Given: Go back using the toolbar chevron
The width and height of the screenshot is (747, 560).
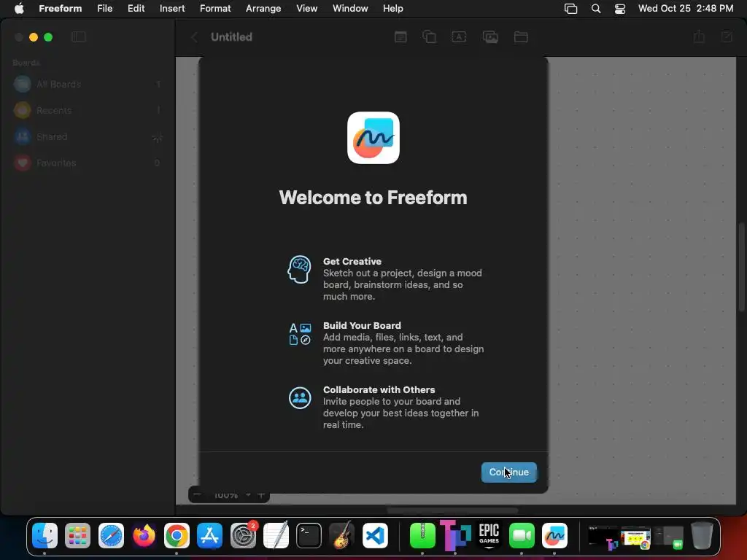Looking at the screenshot, I should [x=194, y=37].
